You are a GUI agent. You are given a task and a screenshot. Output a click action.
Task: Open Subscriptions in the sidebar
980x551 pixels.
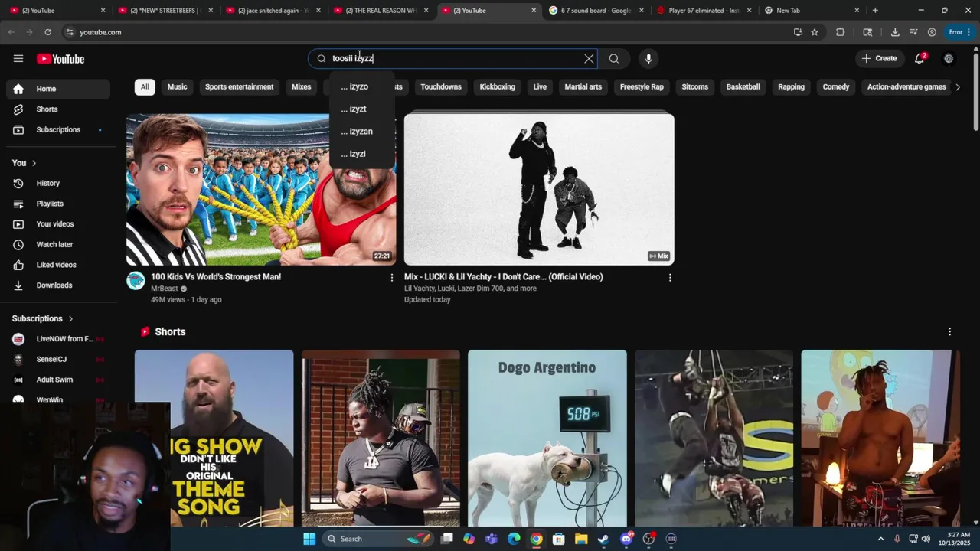tap(58, 130)
